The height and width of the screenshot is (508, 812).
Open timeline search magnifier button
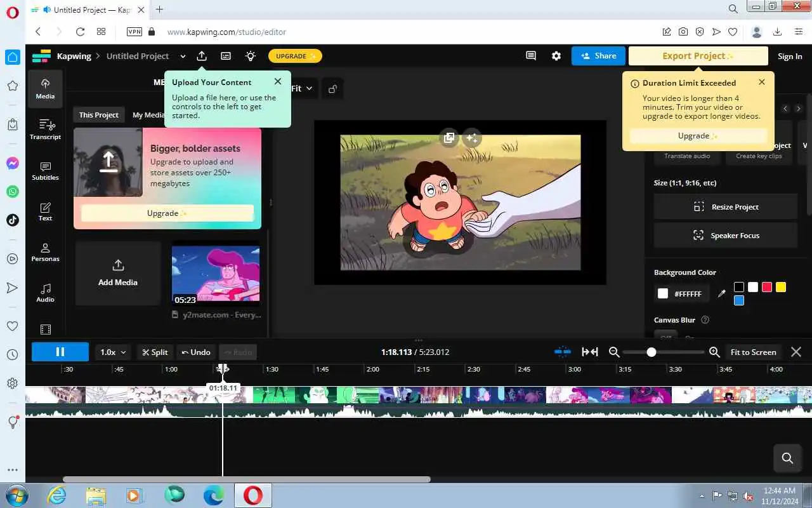[x=787, y=458]
